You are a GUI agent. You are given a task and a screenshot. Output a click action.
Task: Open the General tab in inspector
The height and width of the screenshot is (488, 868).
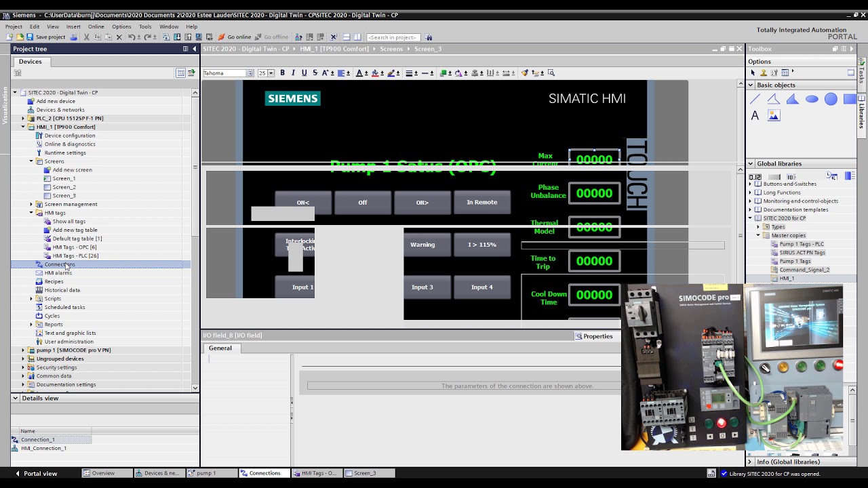pos(220,348)
